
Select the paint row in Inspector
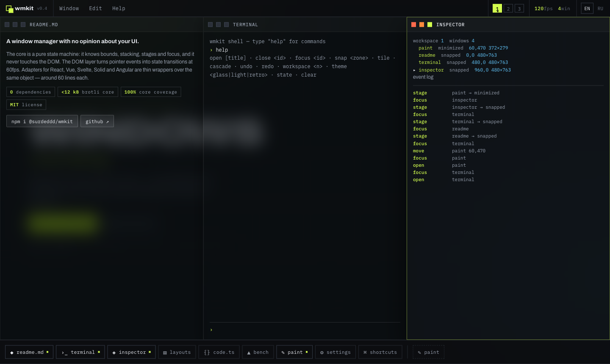pos(508,48)
